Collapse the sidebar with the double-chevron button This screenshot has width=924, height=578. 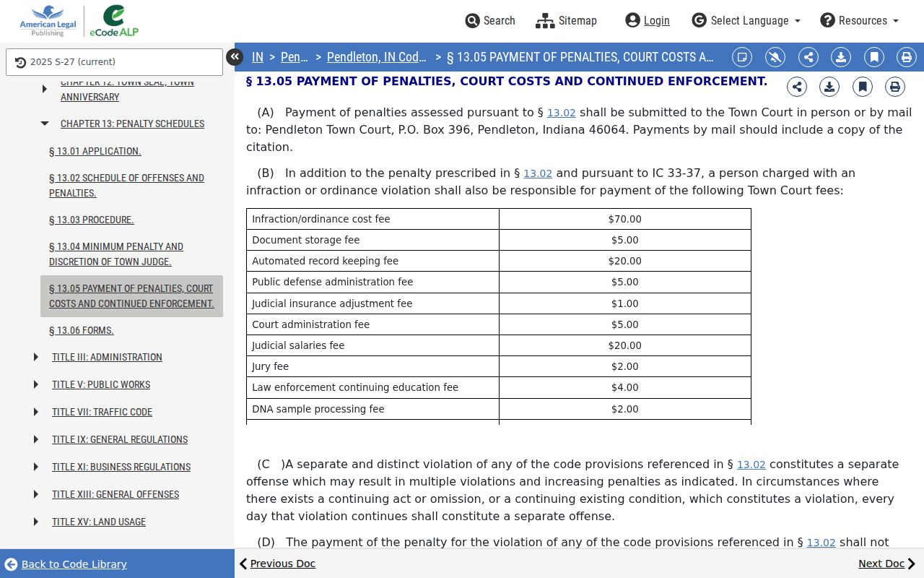coord(235,57)
